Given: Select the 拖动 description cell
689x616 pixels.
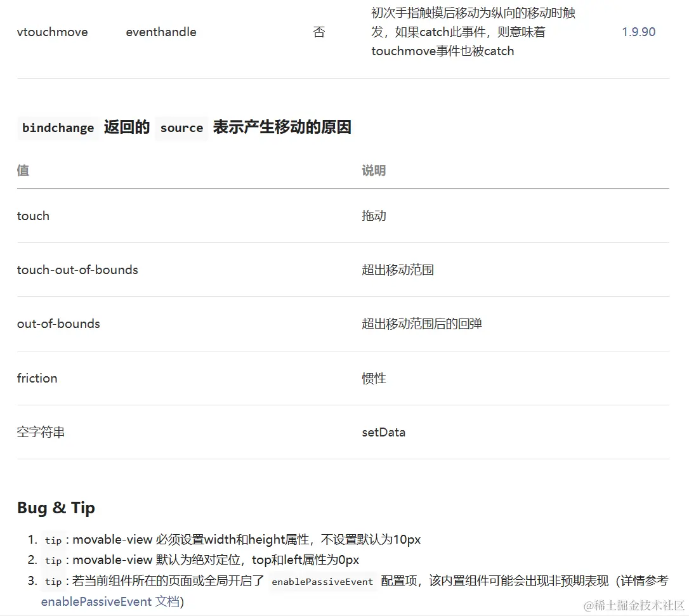Looking at the screenshot, I should [x=374, y=216].
